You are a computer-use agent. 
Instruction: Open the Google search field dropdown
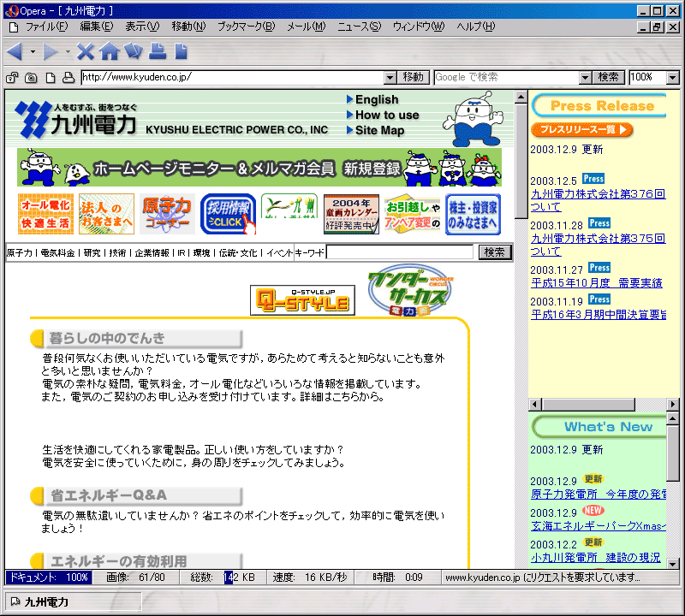coord(585,78)
